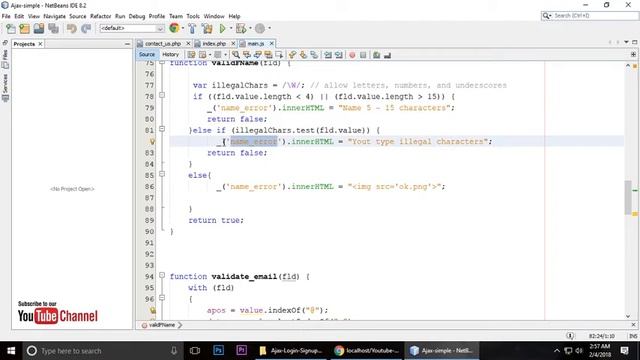The height and width of the screenshot is (360, 640).
Task: Click the Shift Line Right icon
Action: point(338,55)
